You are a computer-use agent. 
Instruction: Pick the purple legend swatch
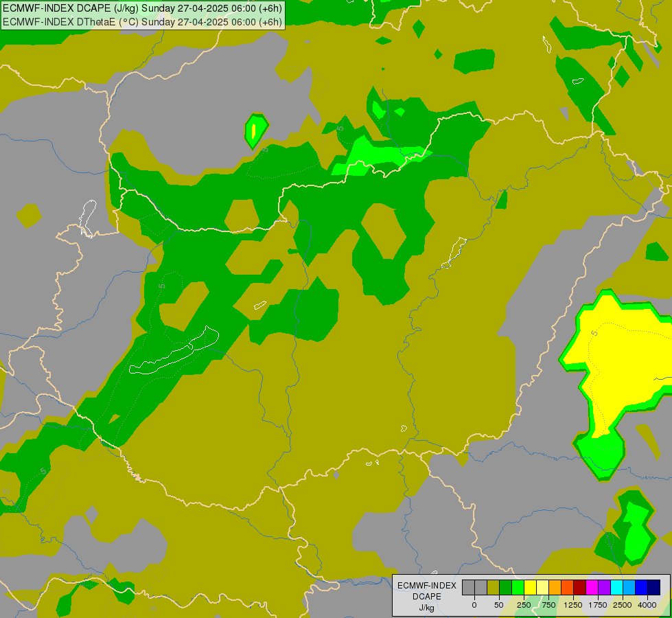click(x=604, y=587)
